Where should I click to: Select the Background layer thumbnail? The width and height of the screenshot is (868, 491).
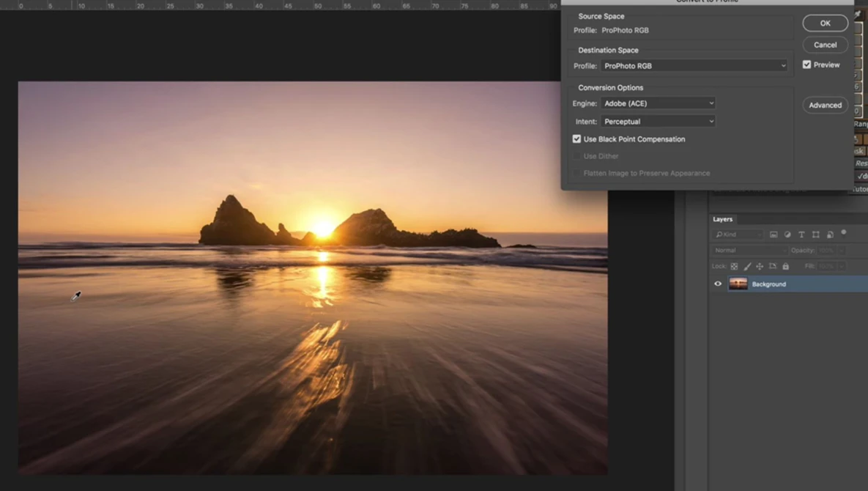tap(738, 284)
